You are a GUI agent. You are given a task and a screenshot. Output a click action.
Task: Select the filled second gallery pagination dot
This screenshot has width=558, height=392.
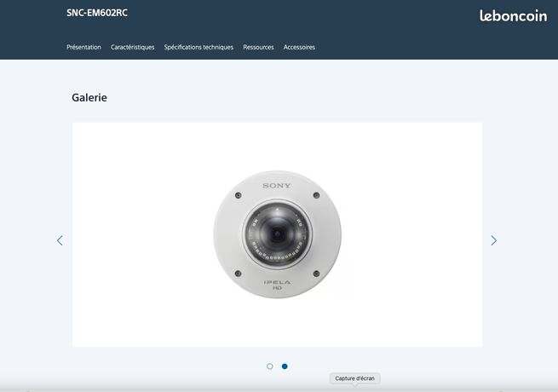(x=285, y=366)
